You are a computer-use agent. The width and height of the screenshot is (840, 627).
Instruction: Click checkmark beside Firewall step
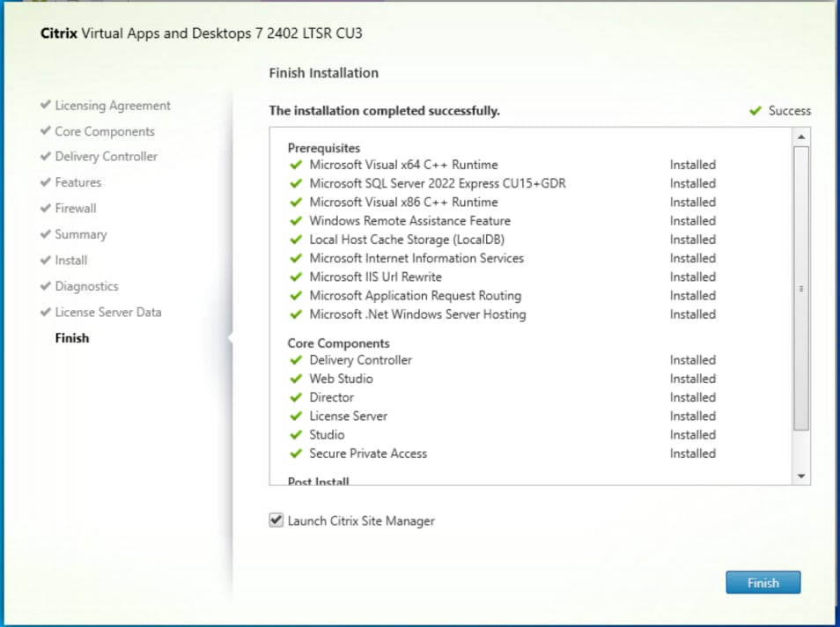pos(46,208)
